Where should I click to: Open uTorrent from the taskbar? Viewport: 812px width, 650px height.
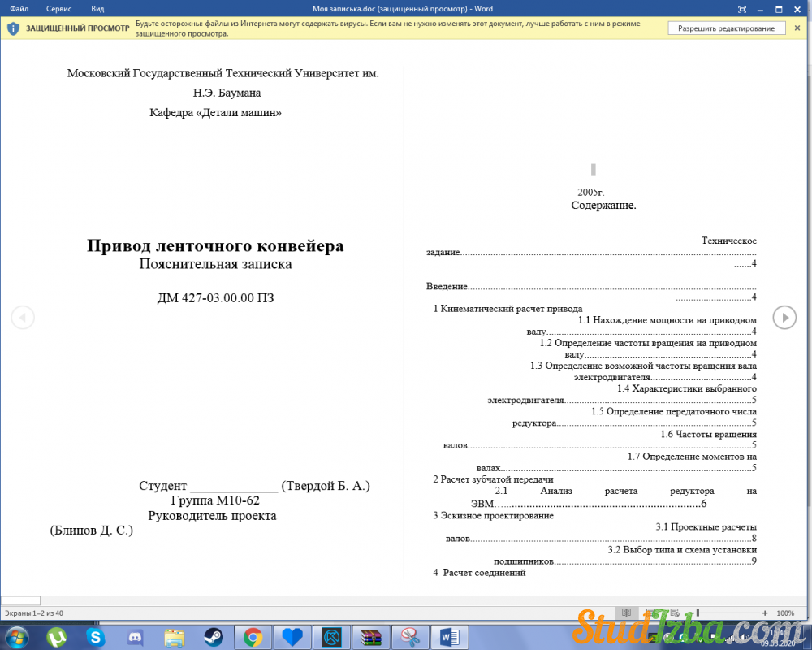[x=57, y=637]
